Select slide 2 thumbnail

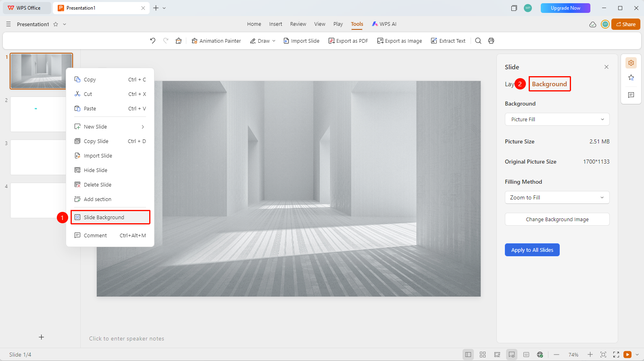[38, 114]
